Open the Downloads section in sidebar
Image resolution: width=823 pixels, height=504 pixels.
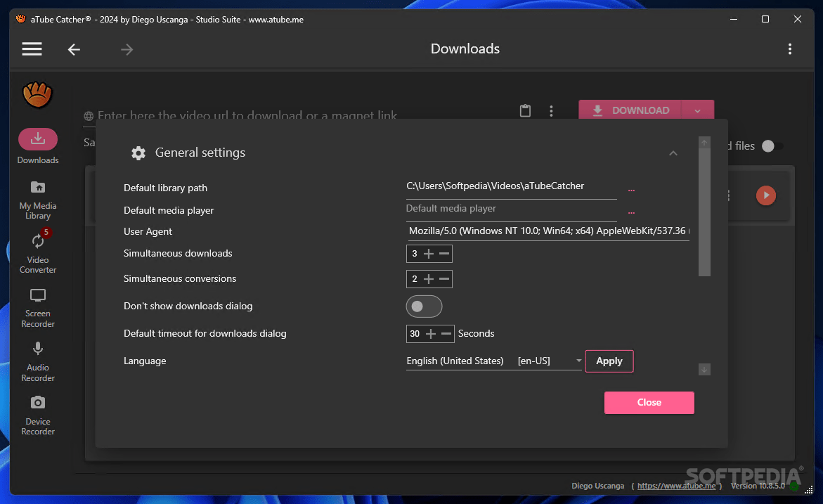coord(38,146)
